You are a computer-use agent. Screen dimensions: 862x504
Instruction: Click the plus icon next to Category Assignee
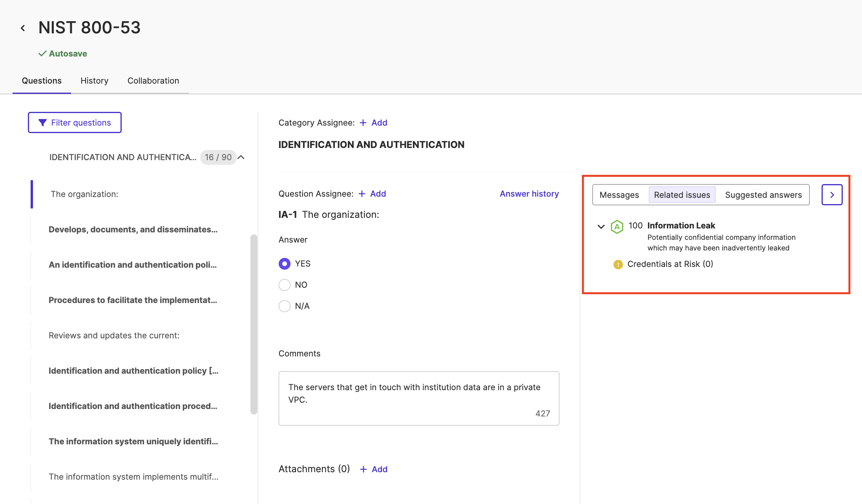(363, 123)
